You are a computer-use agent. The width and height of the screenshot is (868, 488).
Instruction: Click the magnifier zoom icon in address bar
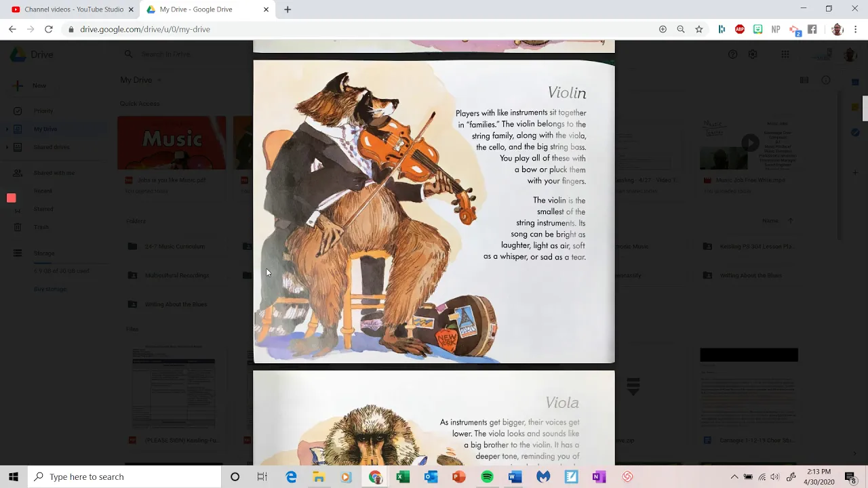681,29
